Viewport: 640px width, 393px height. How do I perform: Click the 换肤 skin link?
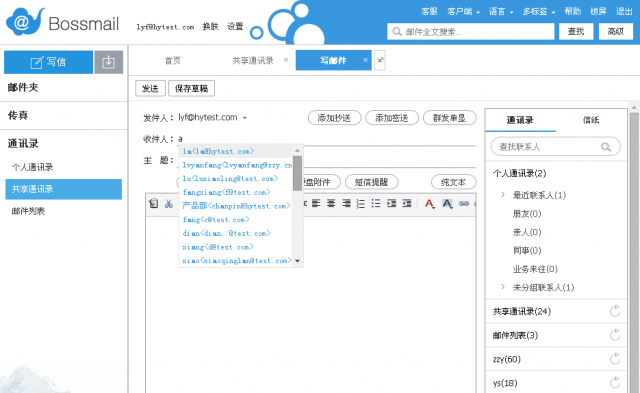tap(211, 27)
